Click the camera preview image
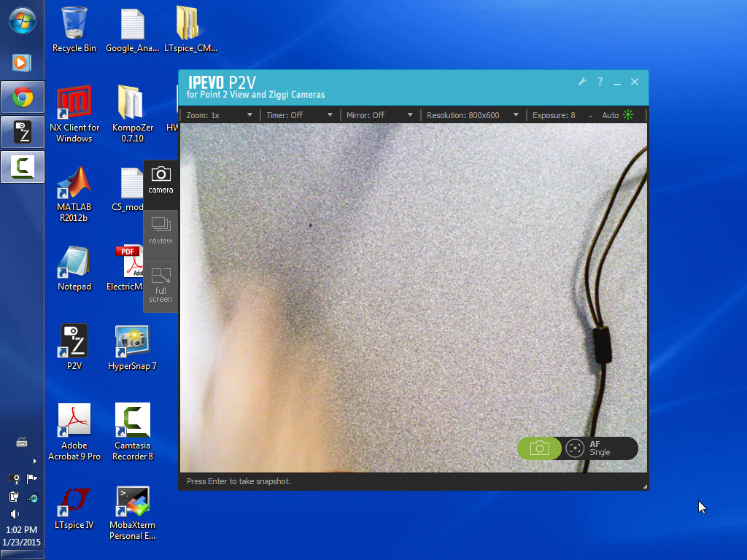The width and height of the screenshot is (747, 560). [x=414, y=298]
